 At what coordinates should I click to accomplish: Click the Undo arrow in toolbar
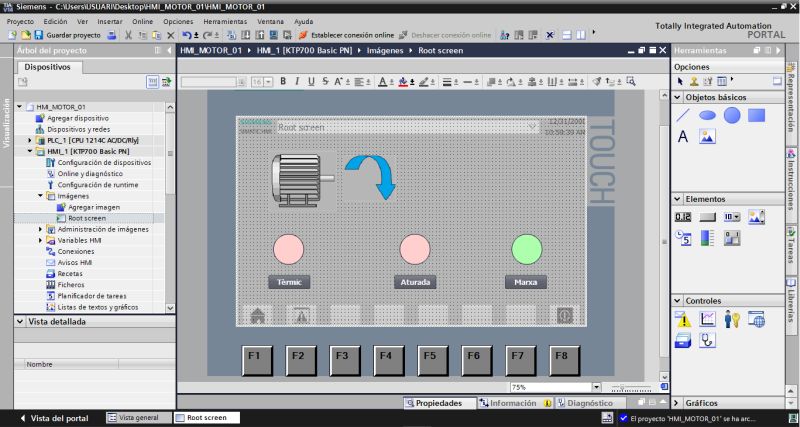coord(186,34)
